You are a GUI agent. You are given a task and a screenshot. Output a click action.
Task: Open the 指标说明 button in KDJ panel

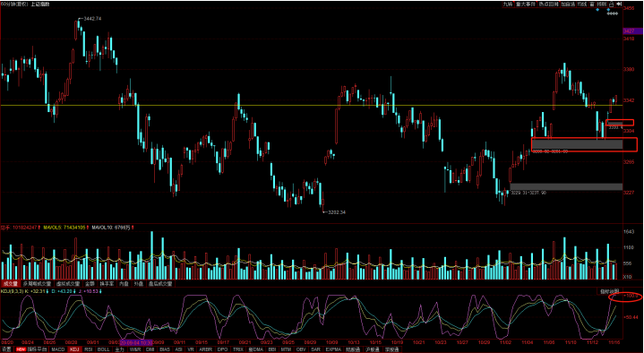pos(609,291)
